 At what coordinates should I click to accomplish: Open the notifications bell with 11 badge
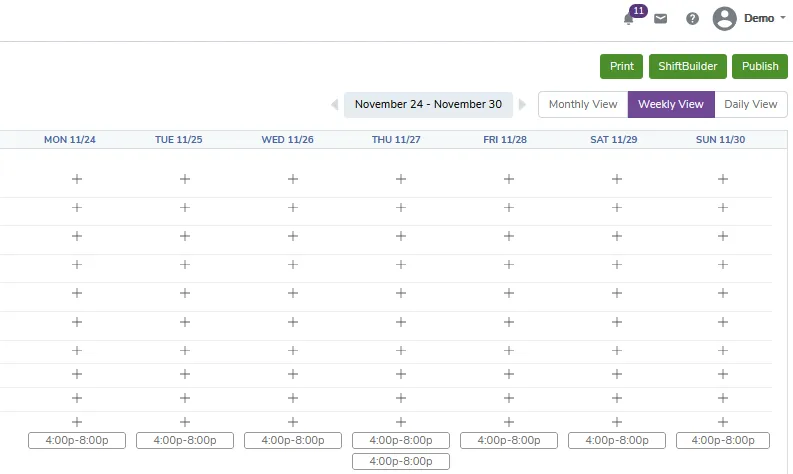coord(629,19)
